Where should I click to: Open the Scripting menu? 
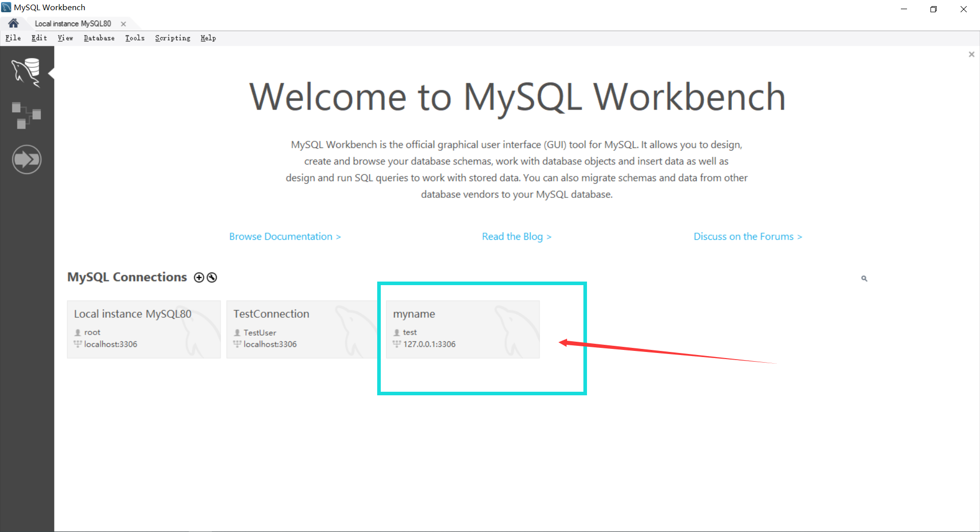[x=173, y=38]
